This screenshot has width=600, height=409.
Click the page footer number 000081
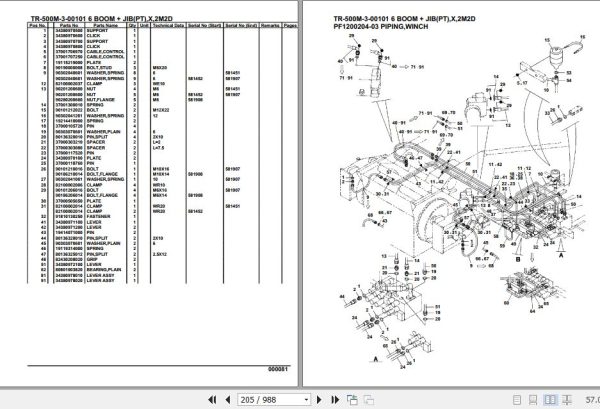pos(277,369)
